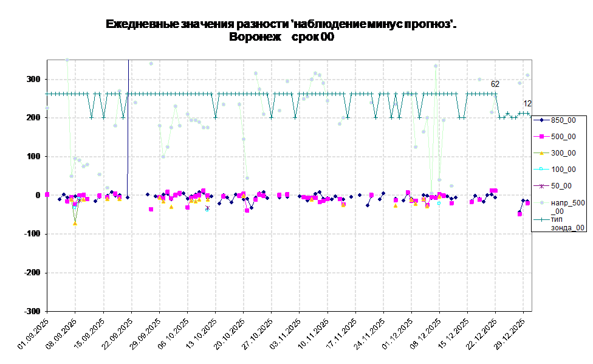Click the 3000 y-axis tick label

tap(33, 80)
